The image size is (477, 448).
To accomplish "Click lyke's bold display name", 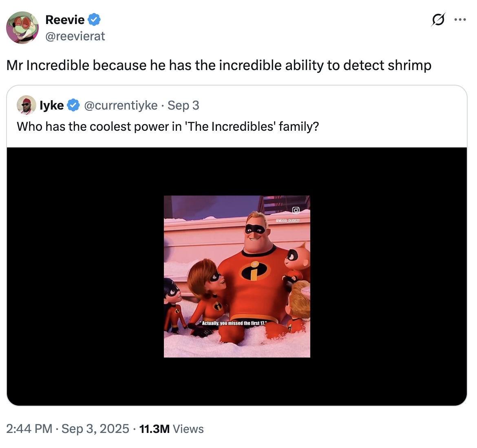I will (x=51, y=105).
